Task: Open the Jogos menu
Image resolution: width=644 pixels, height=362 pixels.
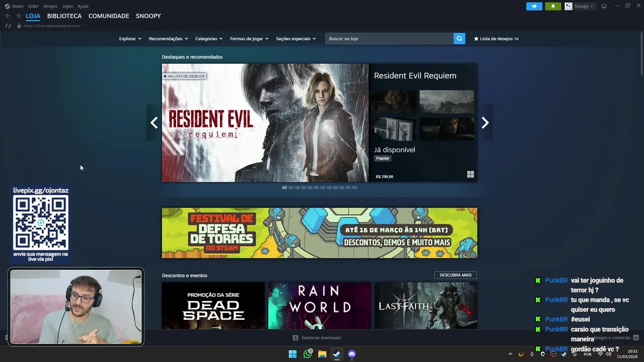Action: [x=67, y=6]
